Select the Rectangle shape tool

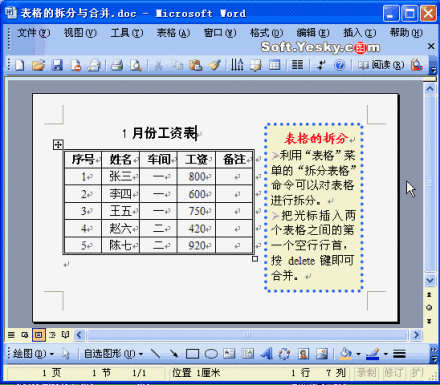click(x=192, y=354)
